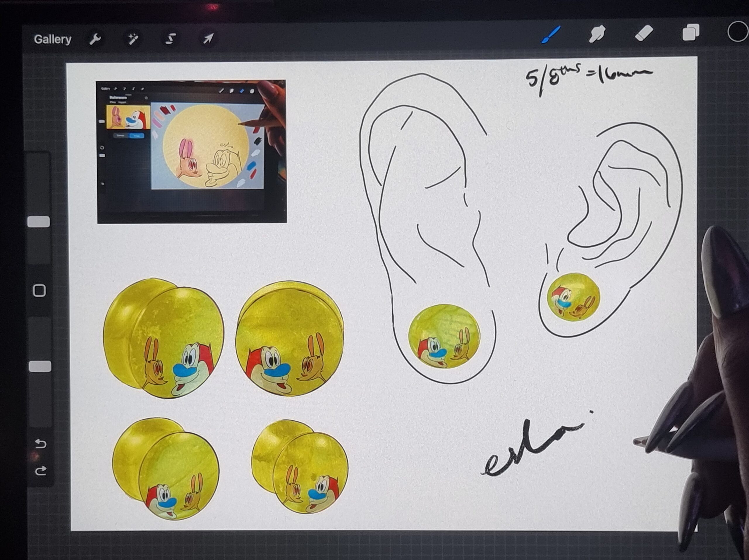
Task: Redo the last undone action
Action: tap(41, 471)
